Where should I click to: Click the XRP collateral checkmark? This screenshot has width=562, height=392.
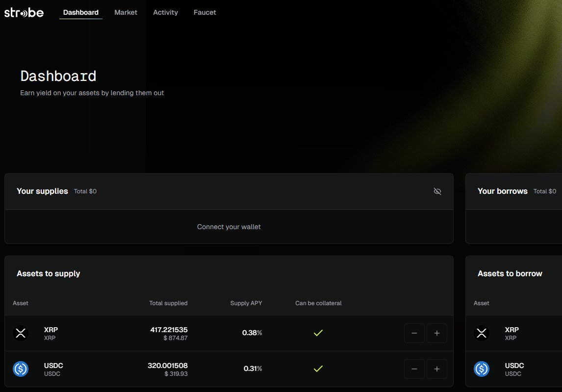point(318,333)
